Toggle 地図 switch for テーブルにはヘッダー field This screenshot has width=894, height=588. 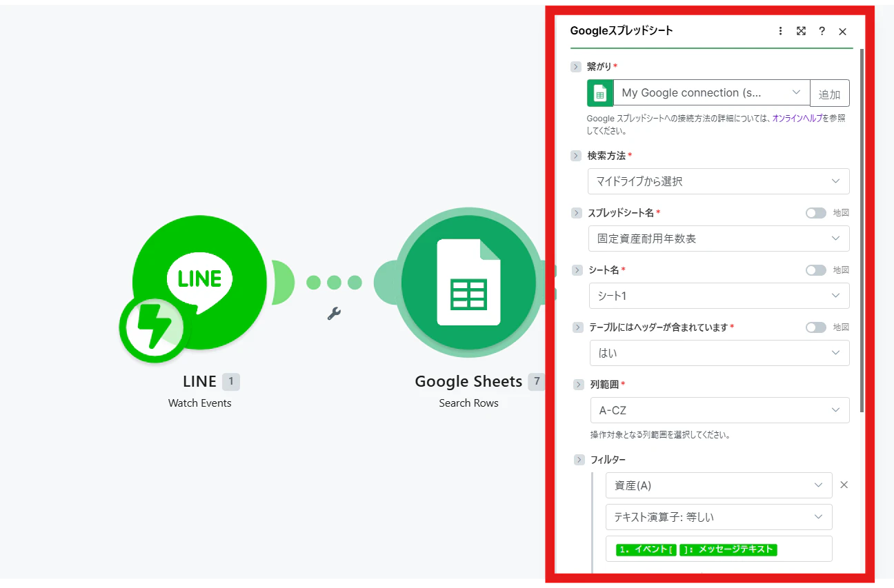(x=816, y=327)
